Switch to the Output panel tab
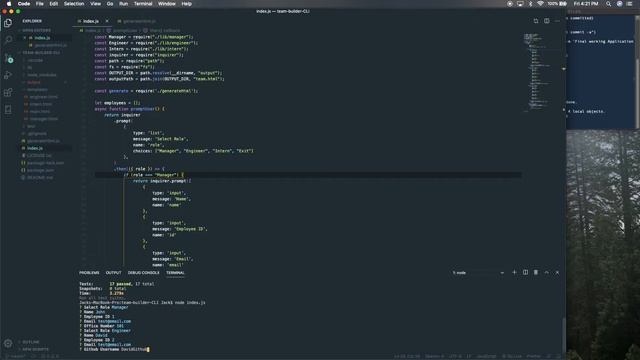 [x=113, y=272]
